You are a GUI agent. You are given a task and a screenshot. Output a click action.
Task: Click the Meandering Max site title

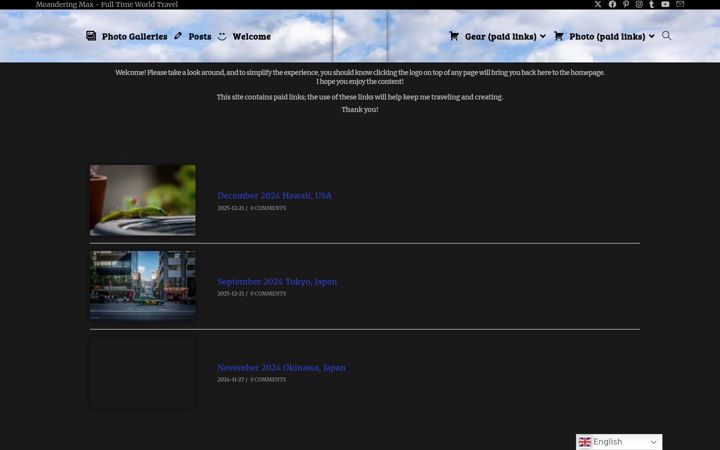107,4
